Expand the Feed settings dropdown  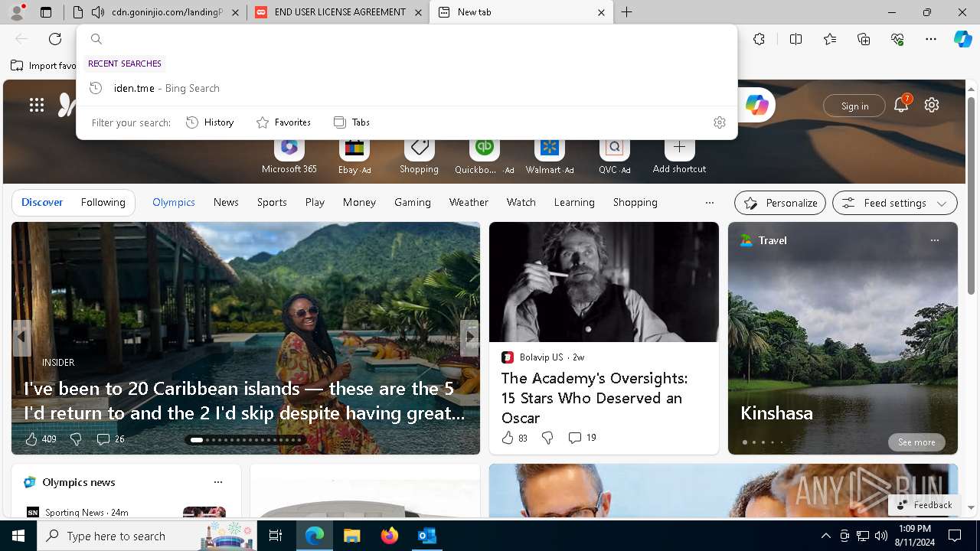pos(895,203)
